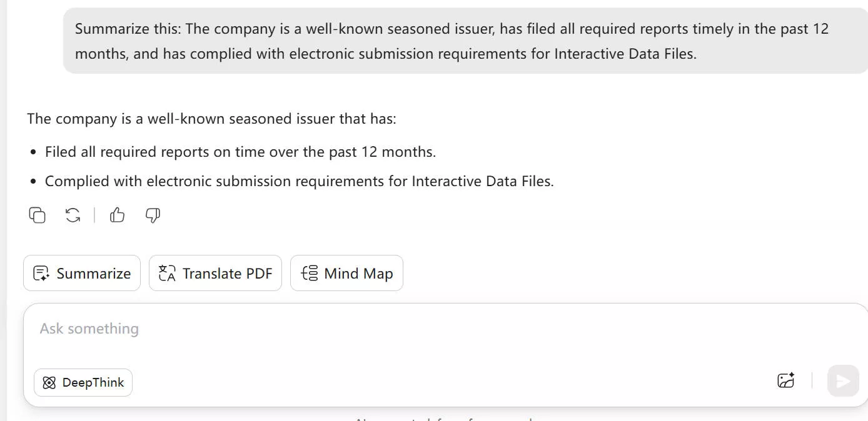Click the Translate PDF language icon
This screenshot has height=421, width=868.
pos(167,273)
